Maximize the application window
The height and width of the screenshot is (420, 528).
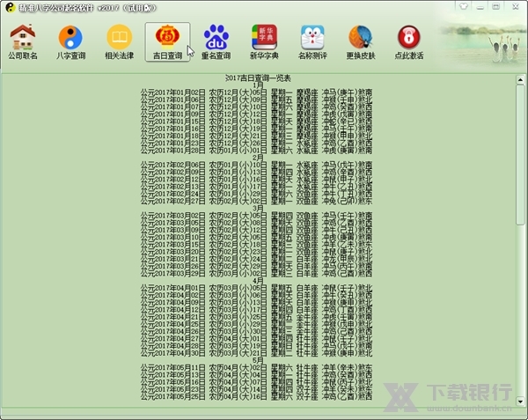click(x=496, y=6)
